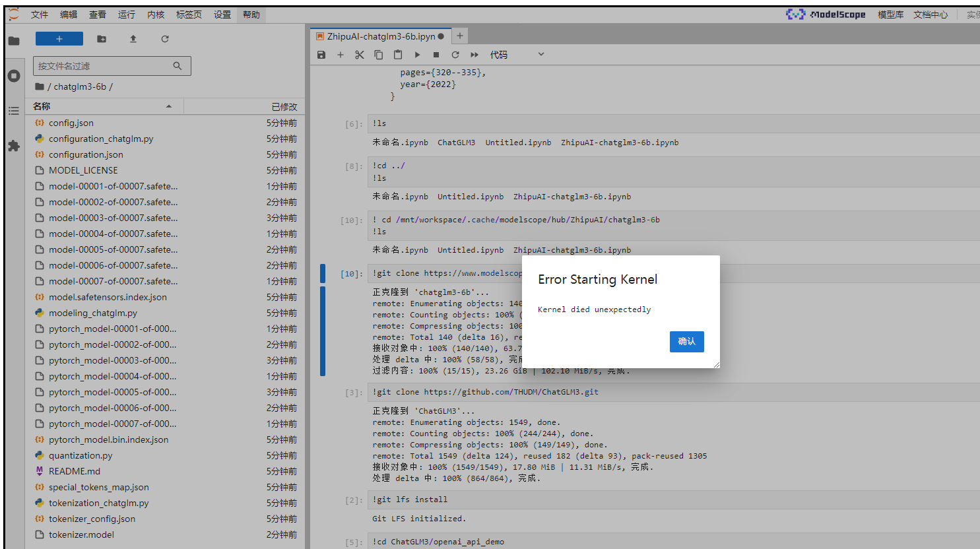The image size is (980, 549).
Task: Select modeling_chatglm.py file
Action: click(165, 313)
